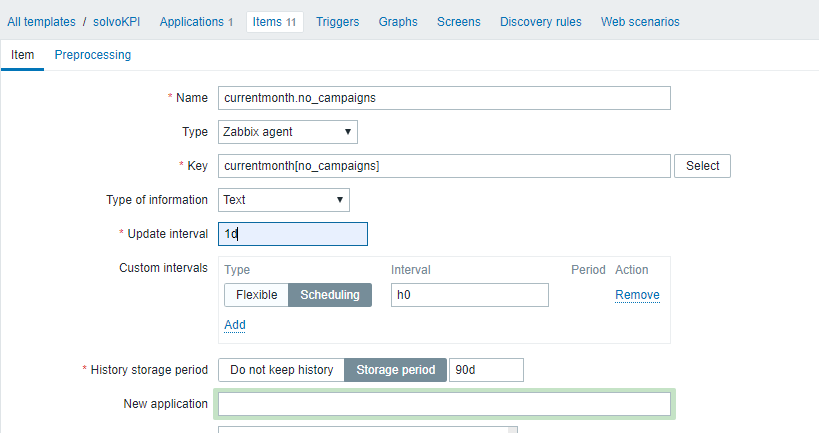Add a new custom interval
Screen dimensions: 819x433
(x=235, y=325)
